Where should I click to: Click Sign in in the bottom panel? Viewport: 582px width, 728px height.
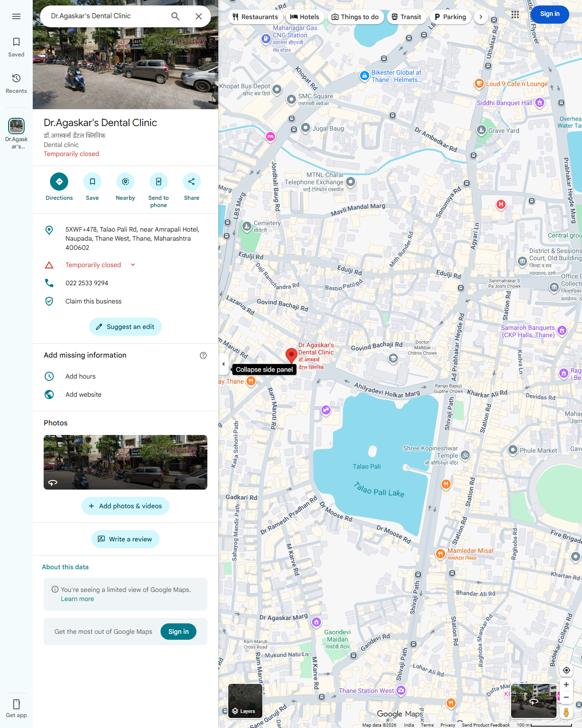[178, 632]
